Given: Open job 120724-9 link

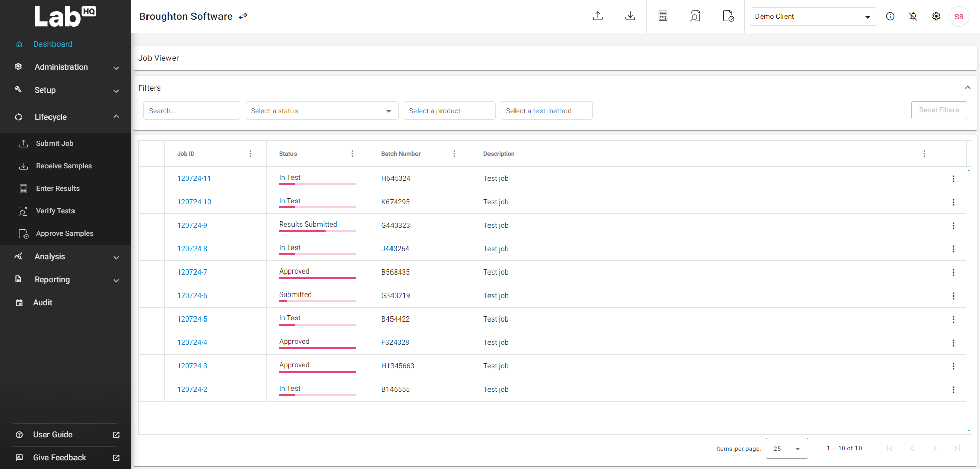Looking at the screenshot, I should point(192,225).
